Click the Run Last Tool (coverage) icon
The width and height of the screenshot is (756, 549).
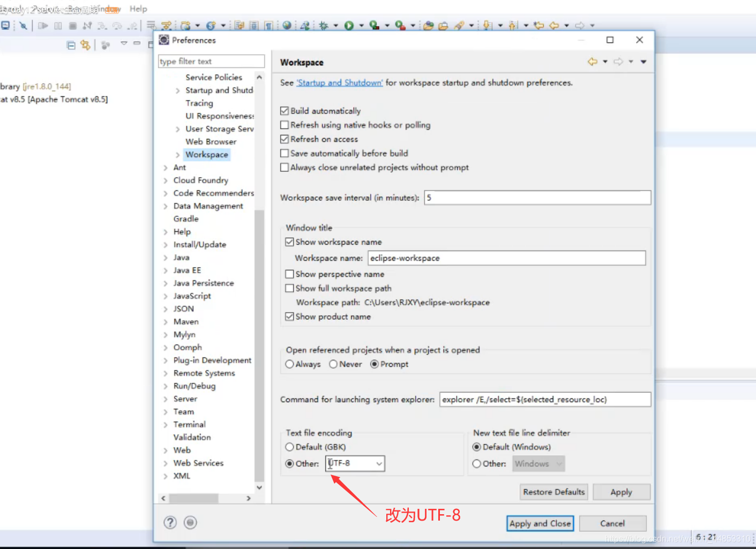(x=375, y=25)
